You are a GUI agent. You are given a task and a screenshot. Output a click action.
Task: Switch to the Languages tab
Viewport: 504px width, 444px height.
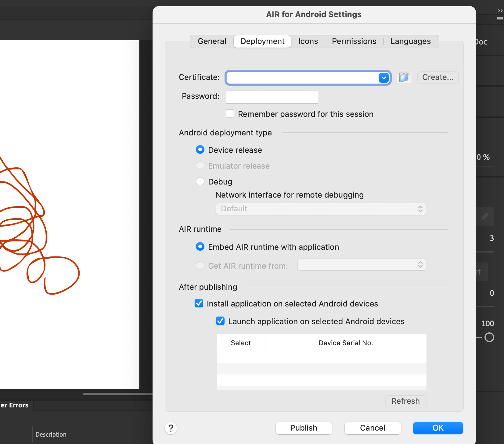click(x=410, y=41)
